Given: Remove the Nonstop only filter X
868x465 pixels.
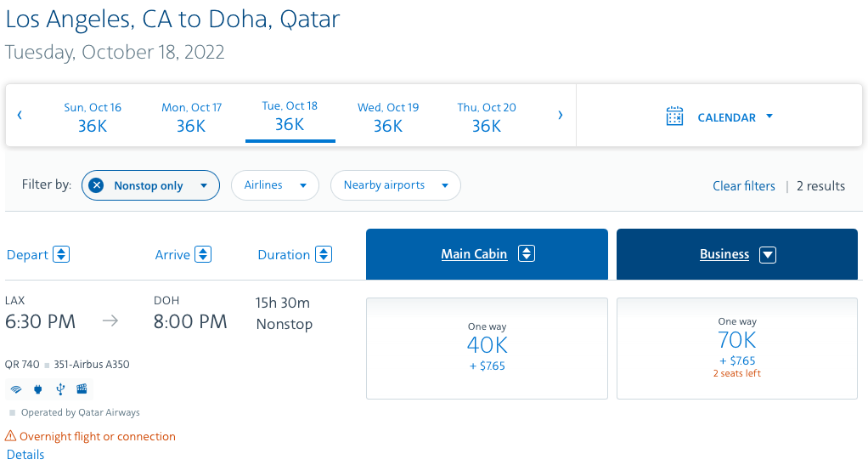Looking at the screenshot, I should tap(96, 185).
